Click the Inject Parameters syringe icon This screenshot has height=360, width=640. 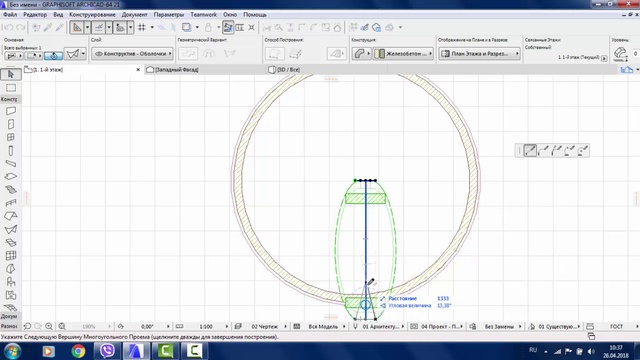pyautogui.click(x=60, y=27)
